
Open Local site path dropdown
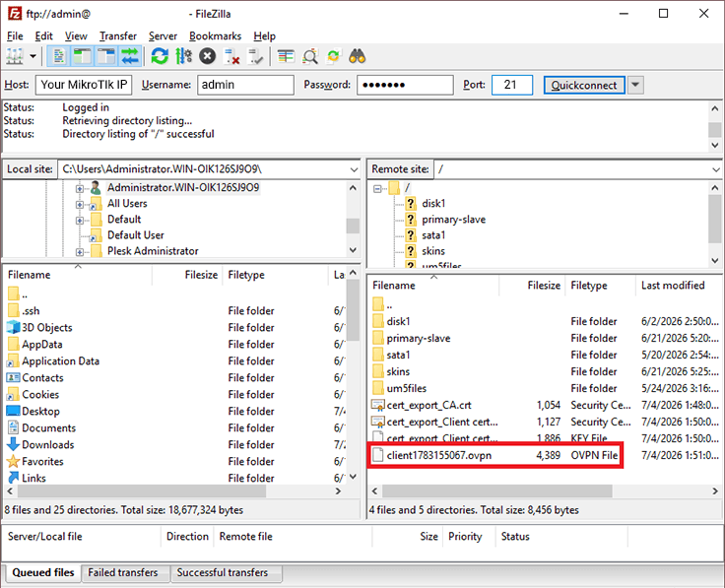[x=354, y=169]
